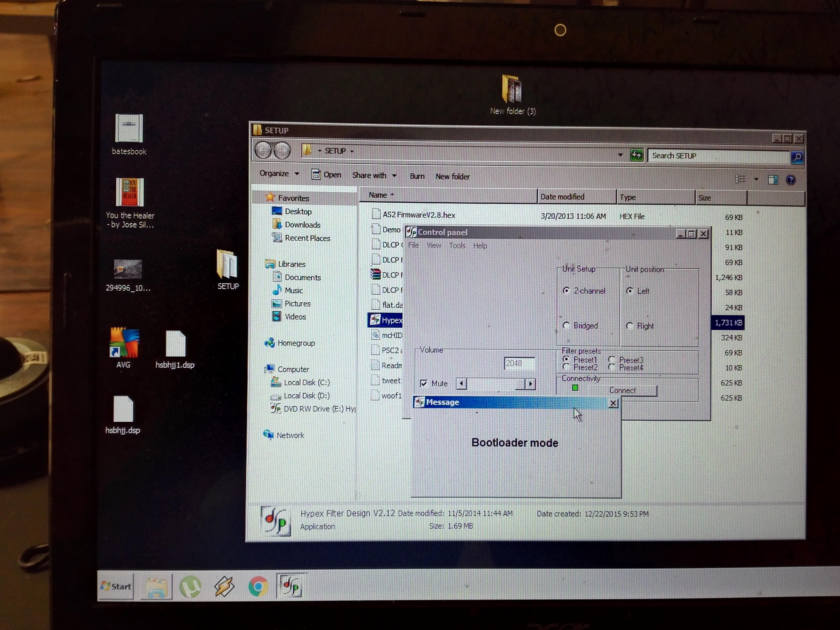
Task: Sort files by the Type column header
Action: click(656, 198)
